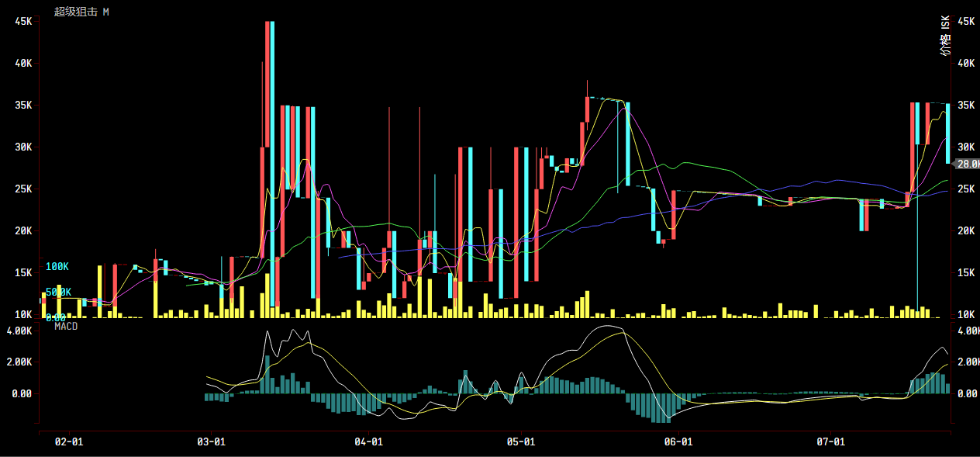980x457 pixels.
Task: Select the 28.0K current price tag
Action: pos(968,164)
